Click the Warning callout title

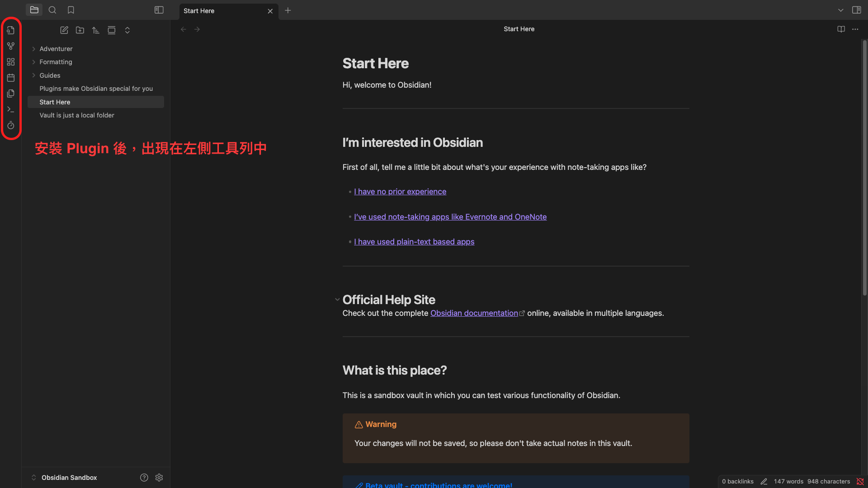tap(381, 424)
